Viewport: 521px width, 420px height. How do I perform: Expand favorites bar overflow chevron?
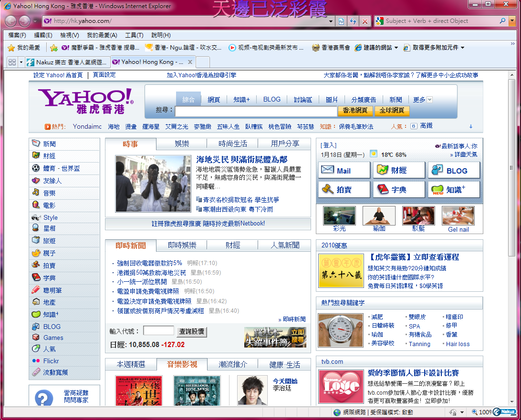[513, 44]
